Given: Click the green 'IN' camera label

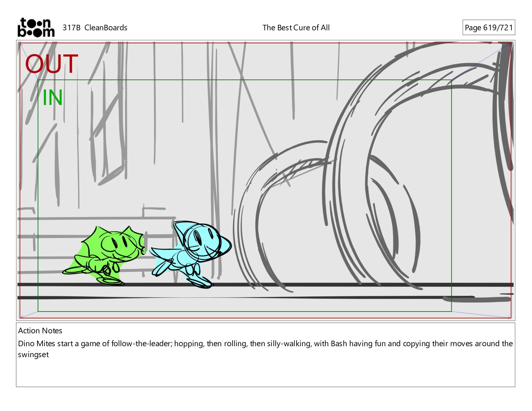Looking at the screenshot, I should [x=53, y=98].
